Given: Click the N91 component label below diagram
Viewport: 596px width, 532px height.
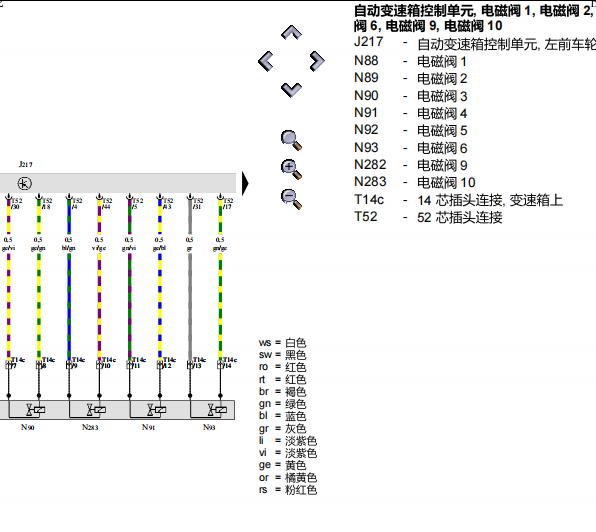Looking at the screenshot, I should click(149, 428).
